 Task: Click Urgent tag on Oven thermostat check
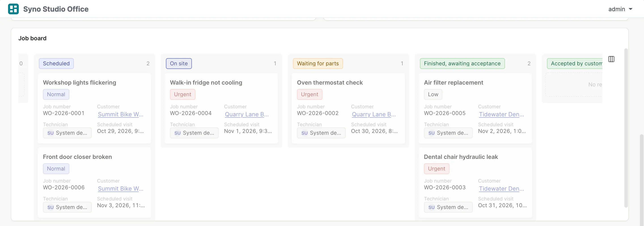pos(309,94)
